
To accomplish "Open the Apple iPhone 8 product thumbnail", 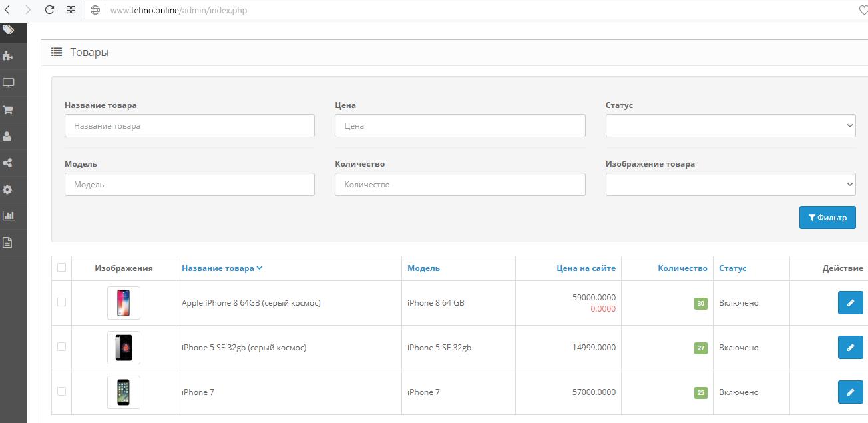I will [124, 303].
